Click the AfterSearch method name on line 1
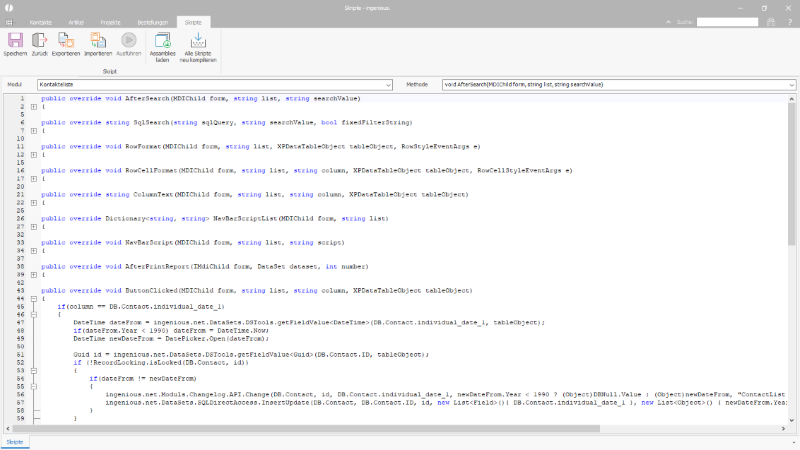The width and height of the screenshot is (800, 450). (x=147, y=98)
